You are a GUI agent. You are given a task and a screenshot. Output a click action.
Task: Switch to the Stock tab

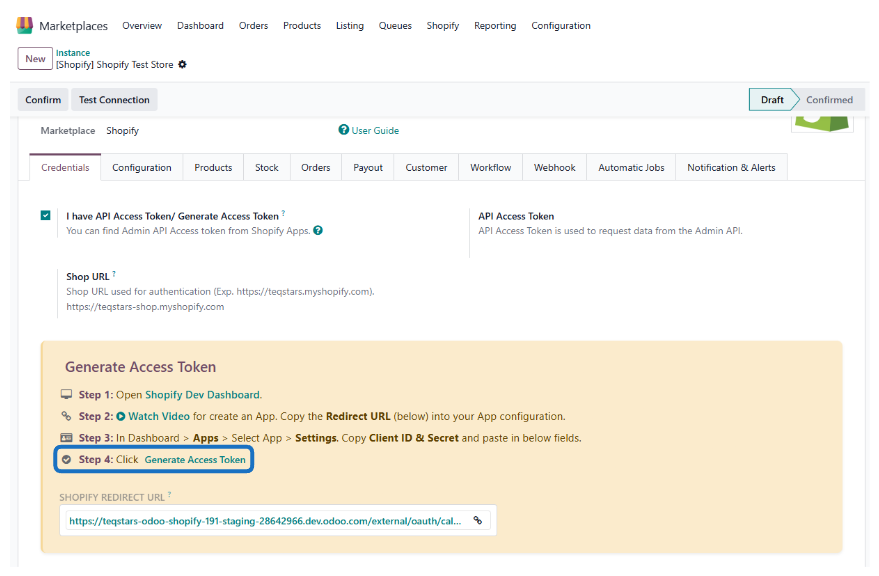pyautogui.click(x=267, y=167)
